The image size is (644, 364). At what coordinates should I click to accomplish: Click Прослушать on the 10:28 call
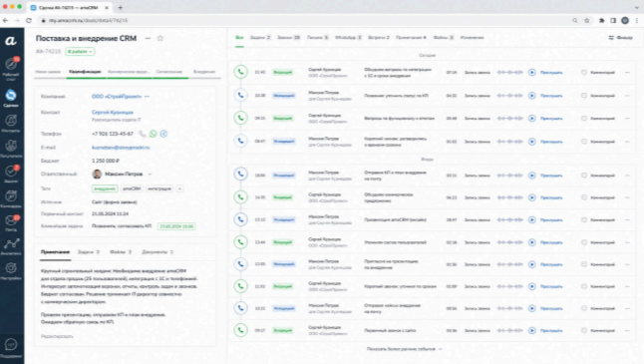click(551, 96)
